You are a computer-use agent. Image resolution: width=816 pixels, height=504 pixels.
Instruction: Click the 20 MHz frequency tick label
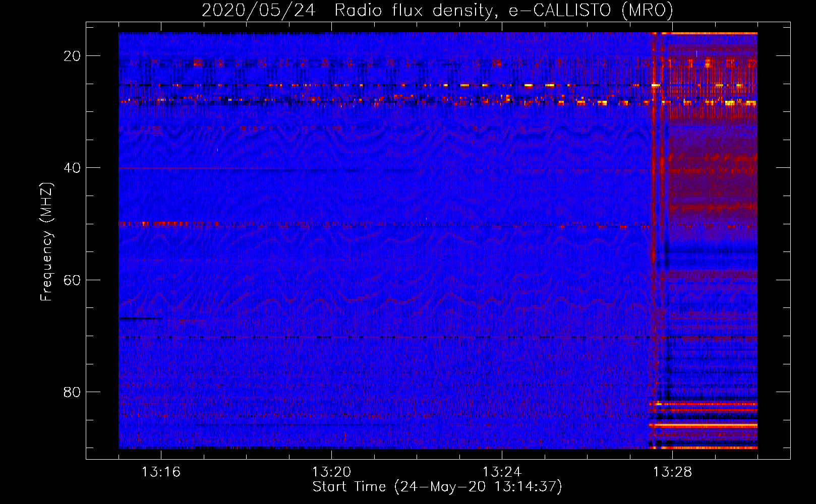coord(72,56)
